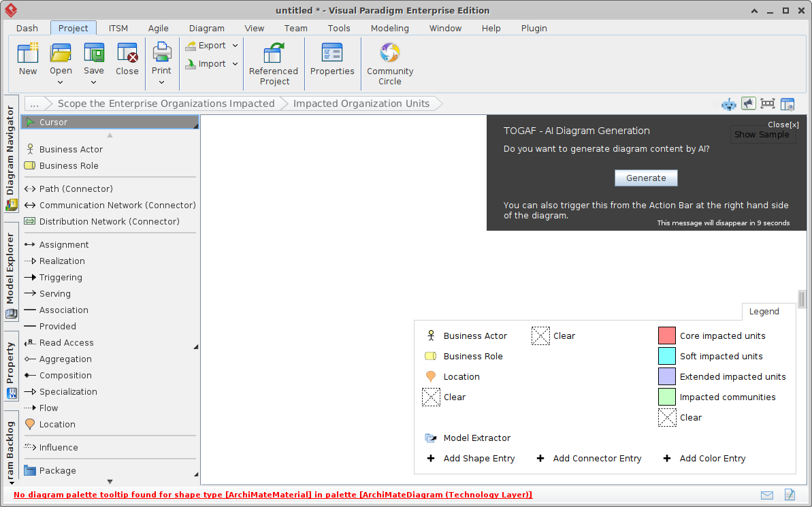Open the AI assistant robot icon
This screenshot has width=812, height=507.
(728, 104)
